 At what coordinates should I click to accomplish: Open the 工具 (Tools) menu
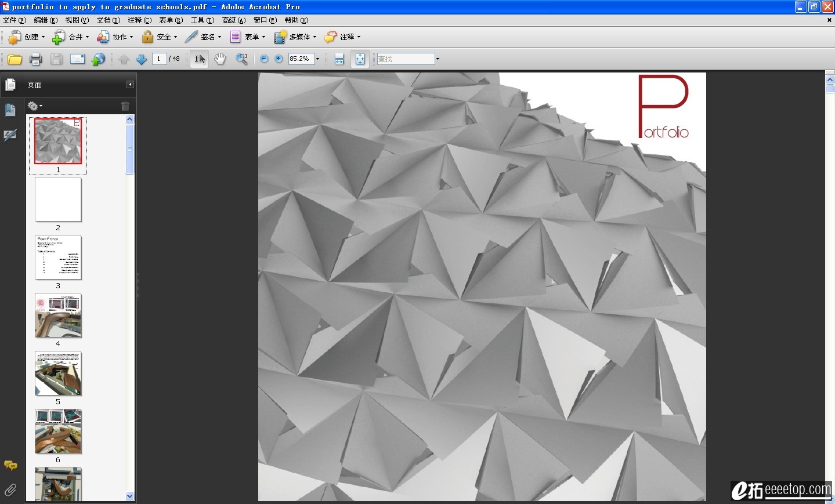pyautogui.click(x=203, y=20)
